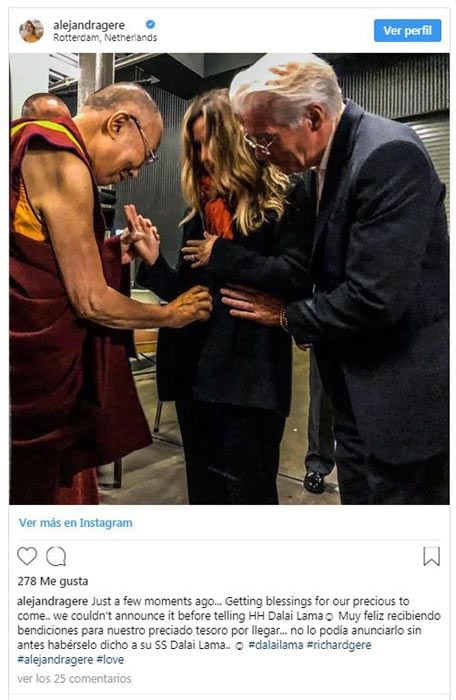456x700 pixels.
Task: Click the 278 Me gusta count
Action: click(53, 581)
